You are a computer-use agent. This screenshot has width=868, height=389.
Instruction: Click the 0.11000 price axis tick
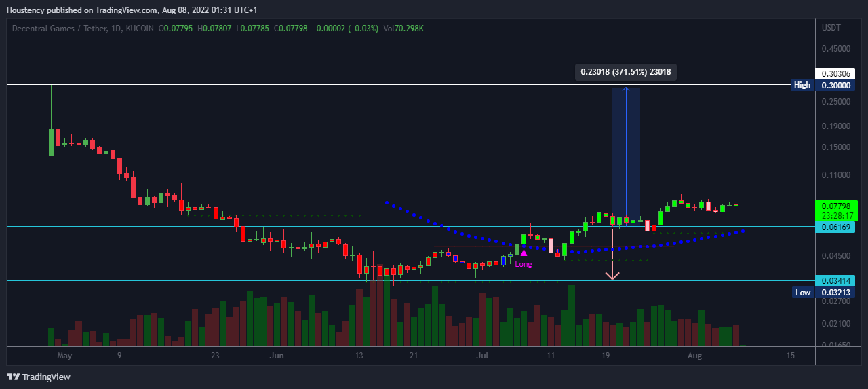tap(835, 174)
